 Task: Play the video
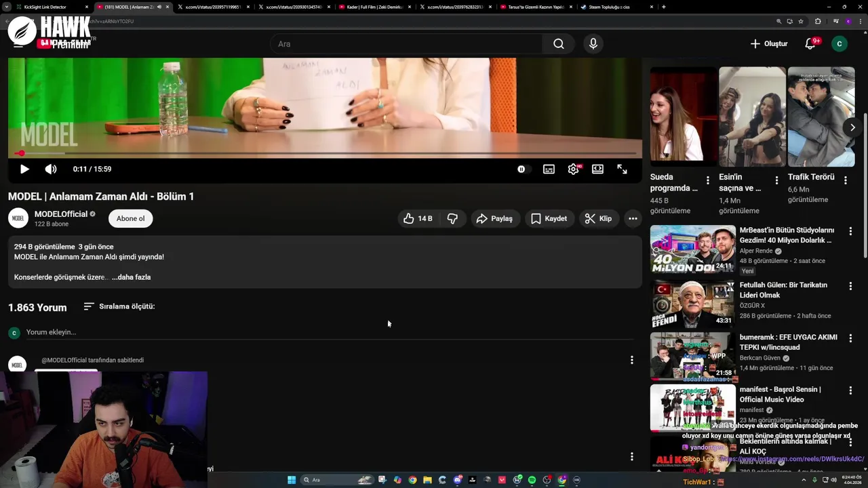(x=24, y=169)
